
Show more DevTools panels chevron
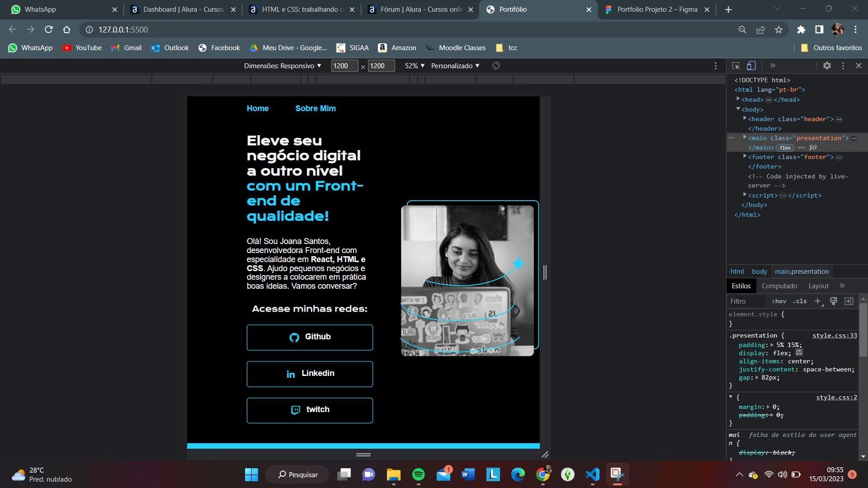tap(773, 66)
